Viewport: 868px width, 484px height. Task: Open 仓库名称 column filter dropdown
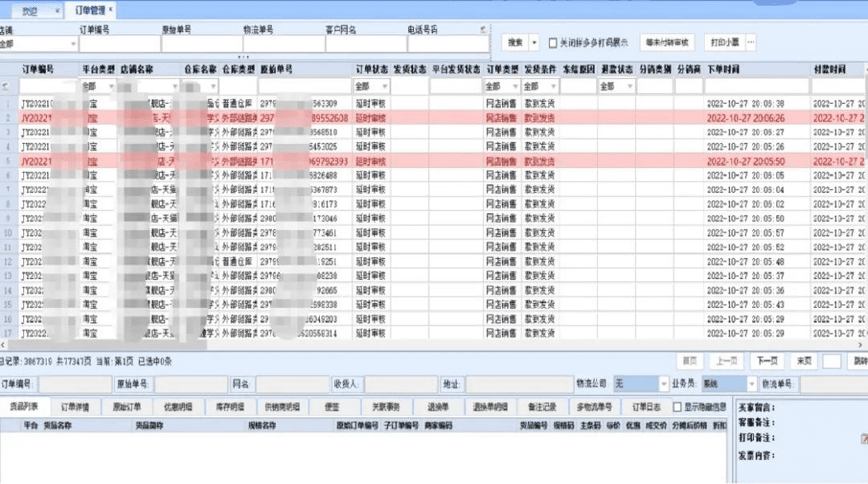(x=213, y=86)
